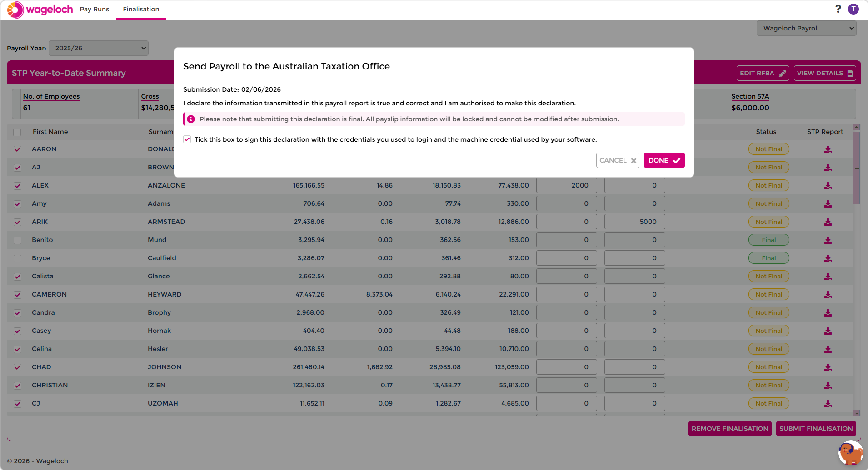
Task: Open the user profile avatar T
Action: 853,9
